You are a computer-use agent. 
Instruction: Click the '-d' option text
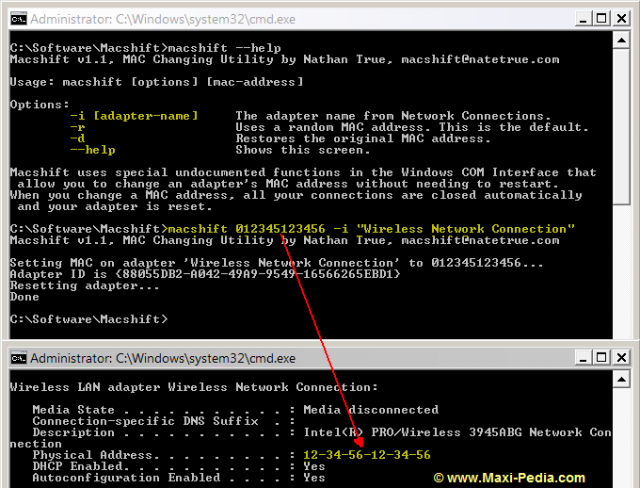click(78, 139)
